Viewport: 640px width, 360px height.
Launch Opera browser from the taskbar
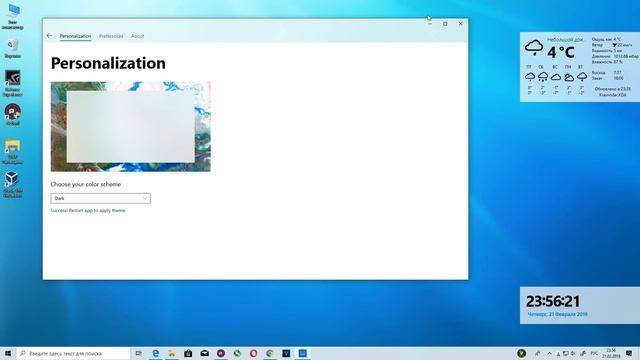click(x=253, y=353)
